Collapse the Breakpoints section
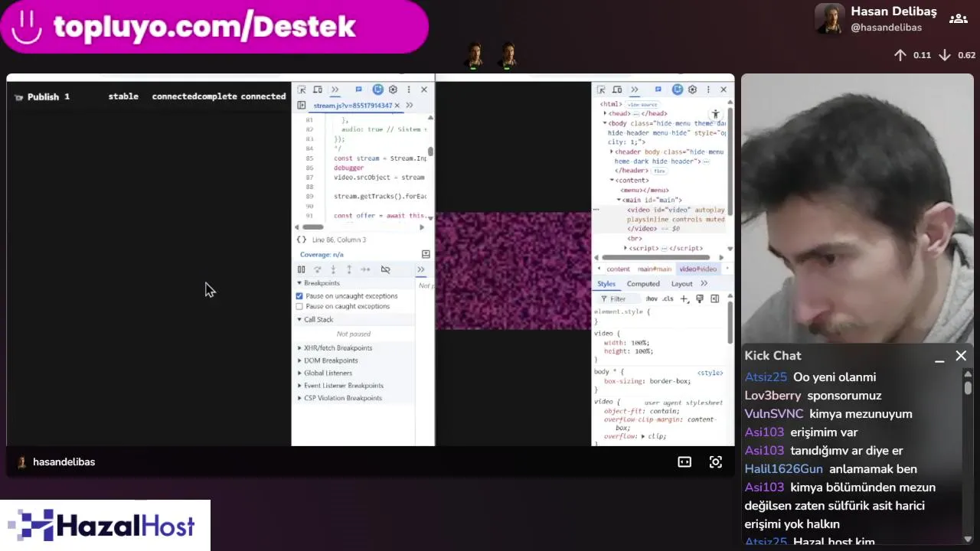This screenshot has width=980, height=551. point(321,283)
